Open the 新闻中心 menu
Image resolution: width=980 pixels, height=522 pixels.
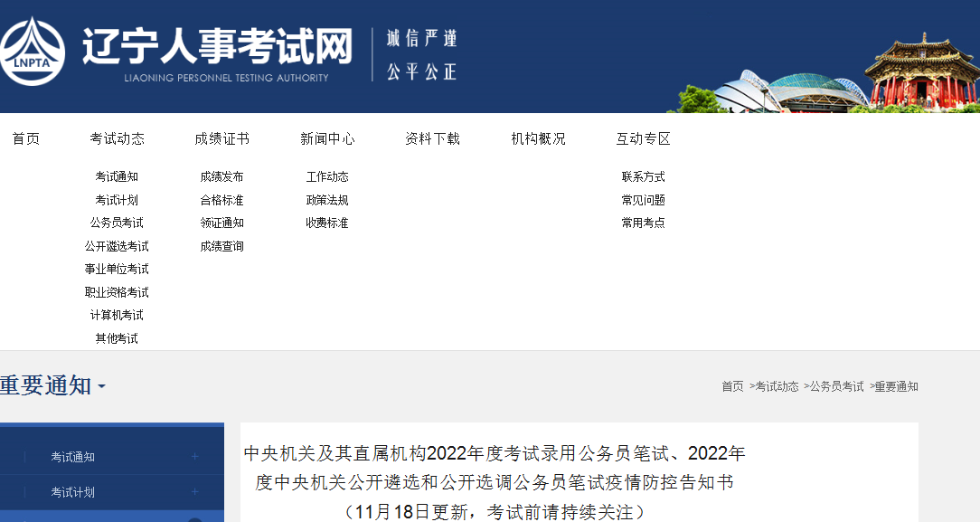[327, 138]
